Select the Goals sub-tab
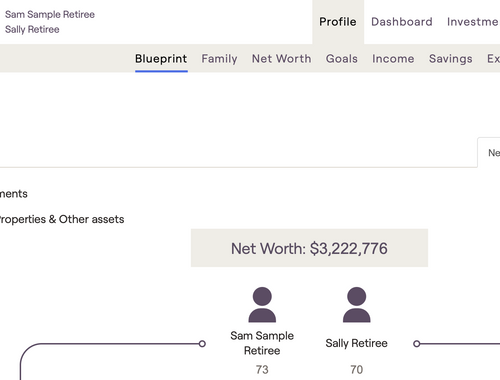The image size is (500, 380). coord(342,59)
